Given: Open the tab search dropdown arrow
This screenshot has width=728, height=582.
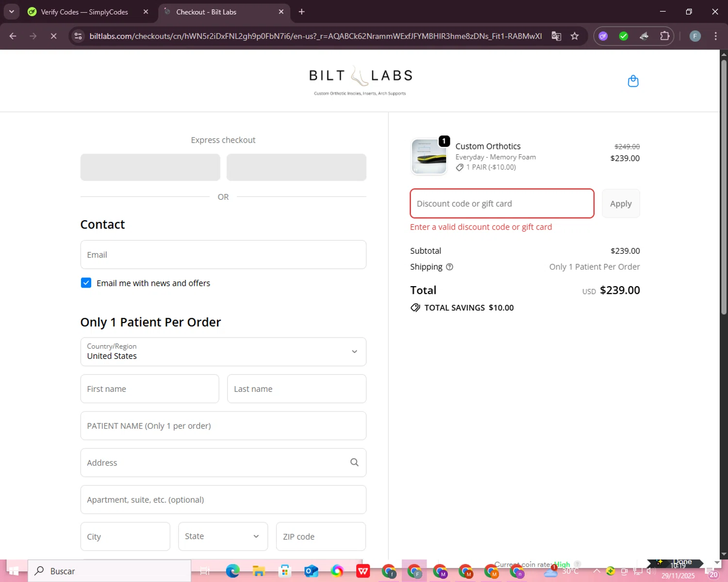Looking at the screenshot, I should (11, 12).
